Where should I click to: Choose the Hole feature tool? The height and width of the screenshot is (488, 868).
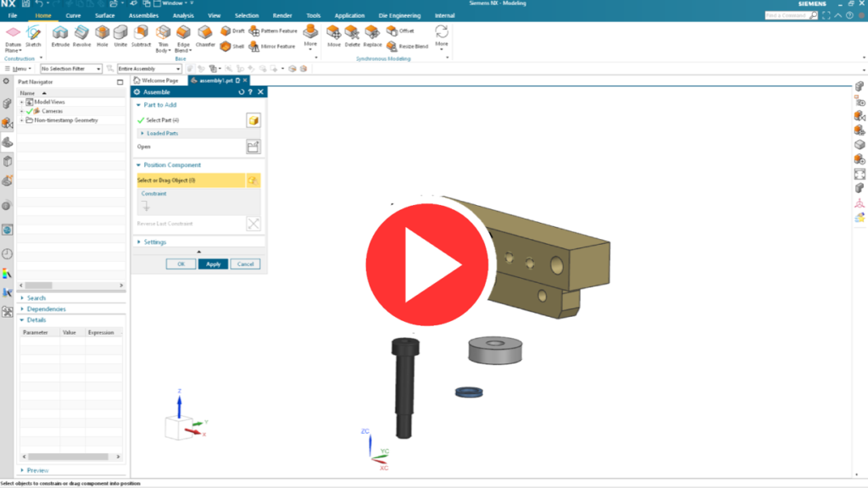(x=103, y=34)
